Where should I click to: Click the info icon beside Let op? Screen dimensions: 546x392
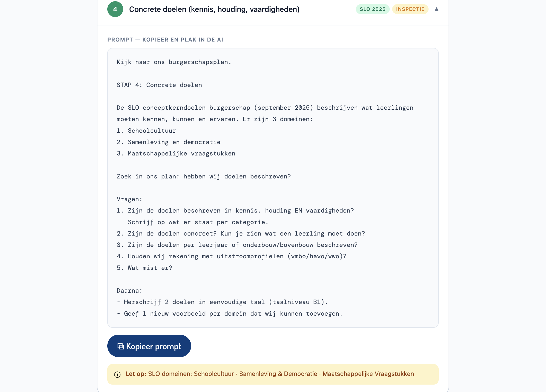117,374
